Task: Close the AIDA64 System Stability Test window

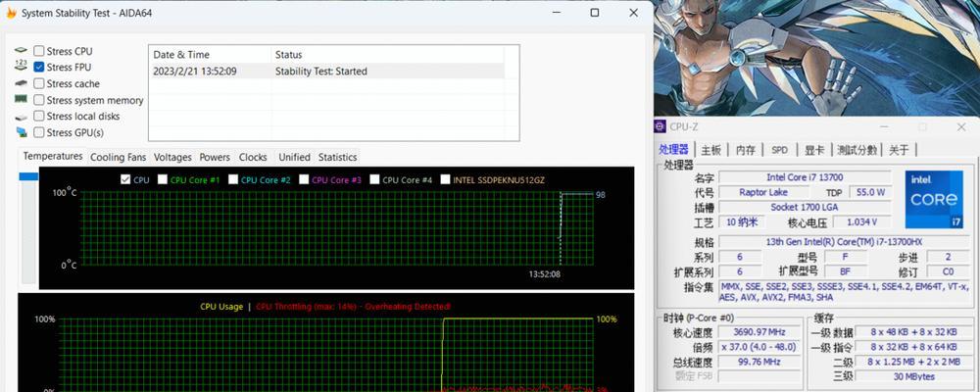Action: point(633,13)
